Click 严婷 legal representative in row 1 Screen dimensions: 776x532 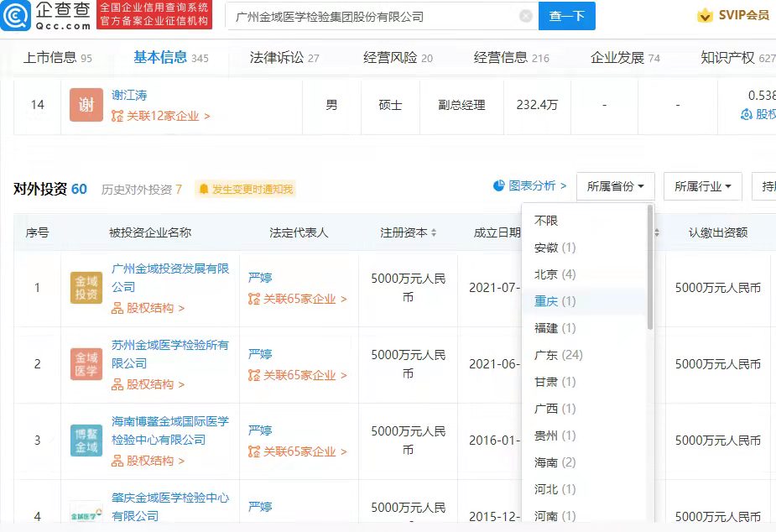click(260, 278)
